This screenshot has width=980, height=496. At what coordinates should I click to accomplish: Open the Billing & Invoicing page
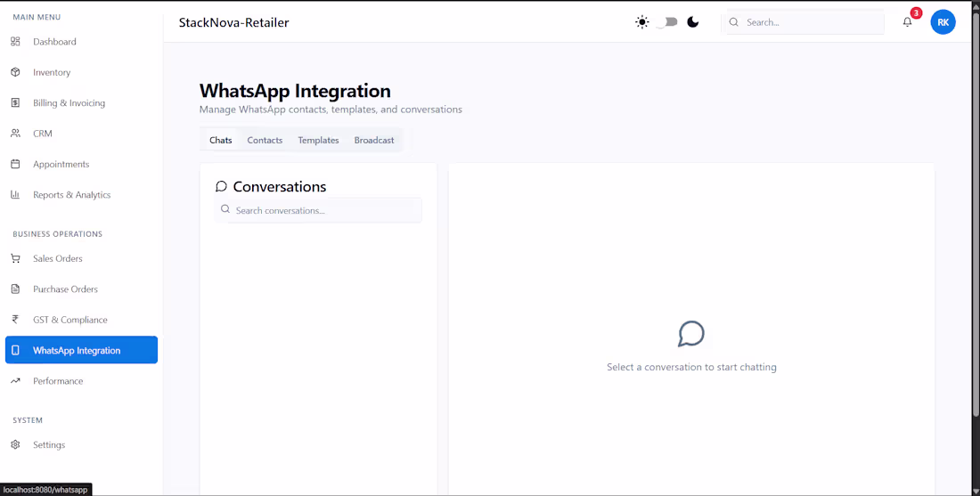pyautogui.click(x=81, y=103)
